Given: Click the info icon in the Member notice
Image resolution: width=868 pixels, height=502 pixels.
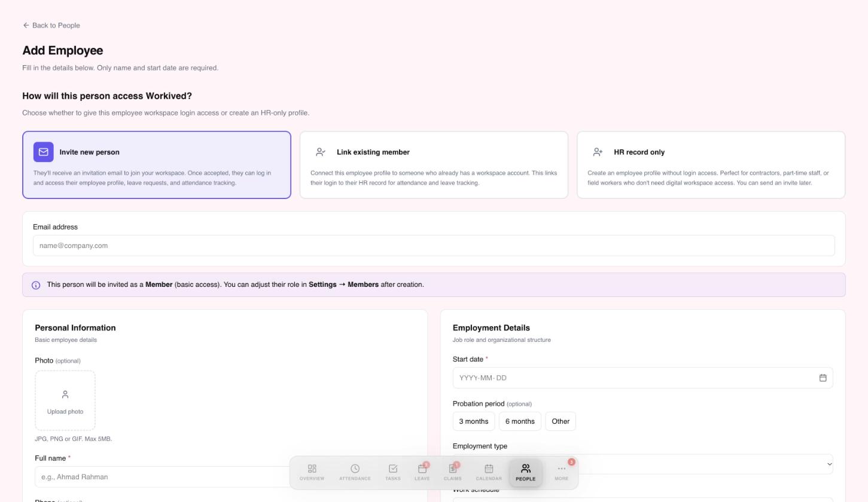Looking at the screenshot, I should [x=36, y=285].
